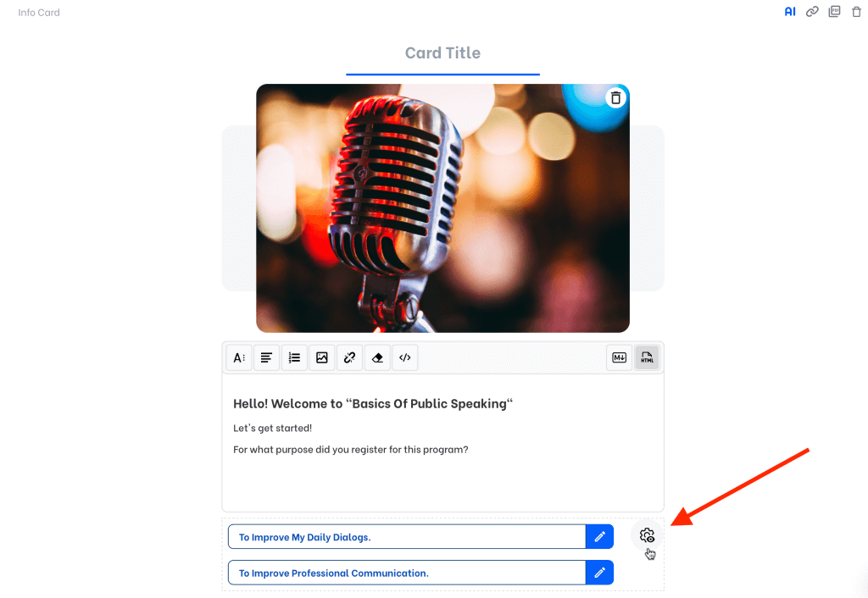Insert a numbered list
Screen dimensions: 868x598
click(x=294, y=357)
